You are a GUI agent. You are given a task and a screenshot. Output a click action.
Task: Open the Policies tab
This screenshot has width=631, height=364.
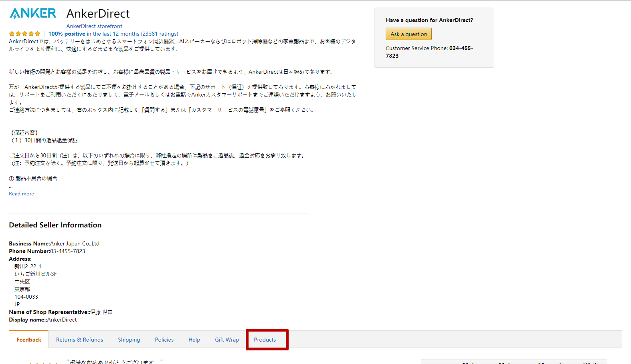pos(164,340)
